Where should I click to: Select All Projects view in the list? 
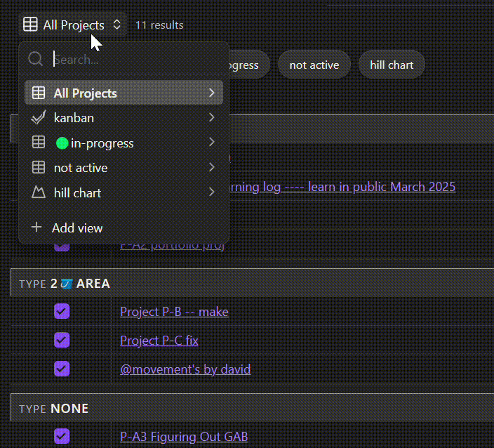pyautogui.click(x=123, y=93)
